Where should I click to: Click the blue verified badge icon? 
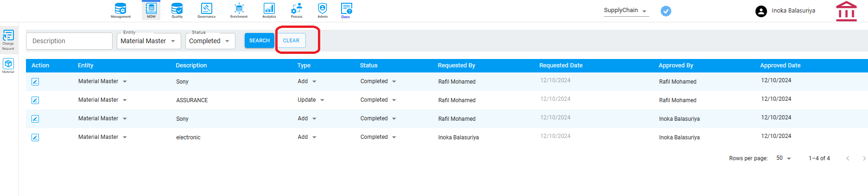tap(666, 11)
